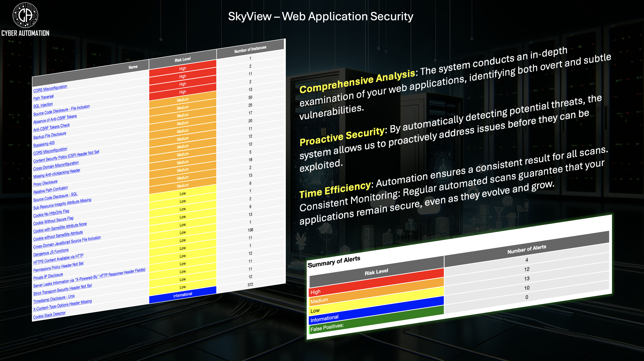This screenshot has width=644, height=361.
Task: Click the Timestamp Disclosure - Unix link
Action: [54, 299]
